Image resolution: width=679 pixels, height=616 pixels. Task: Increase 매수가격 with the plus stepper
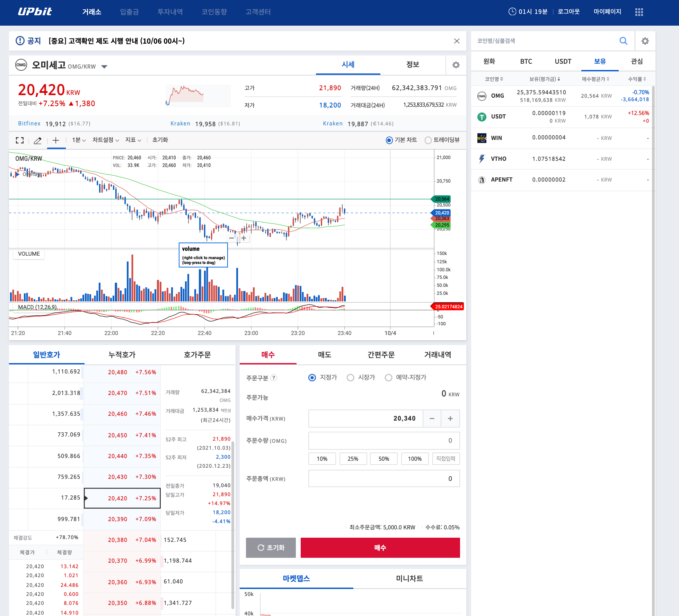450,419
